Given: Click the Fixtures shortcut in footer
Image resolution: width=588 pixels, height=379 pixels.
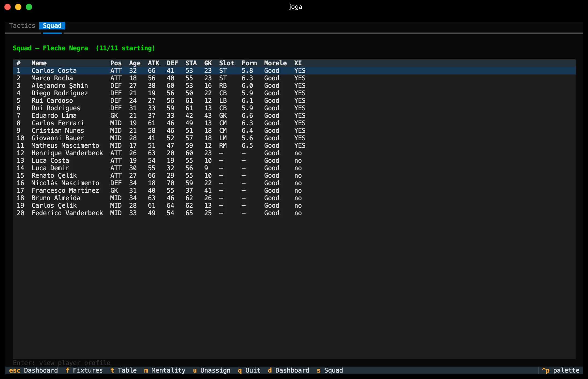Looking at the screenshot, I should coord(84,370).
